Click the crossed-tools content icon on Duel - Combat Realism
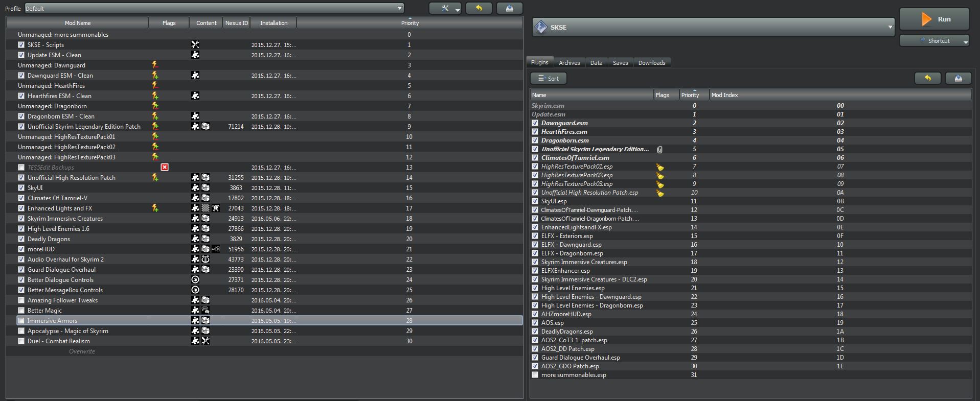The image size is (980, 401). pyautogui.click(x=206, y=341)
